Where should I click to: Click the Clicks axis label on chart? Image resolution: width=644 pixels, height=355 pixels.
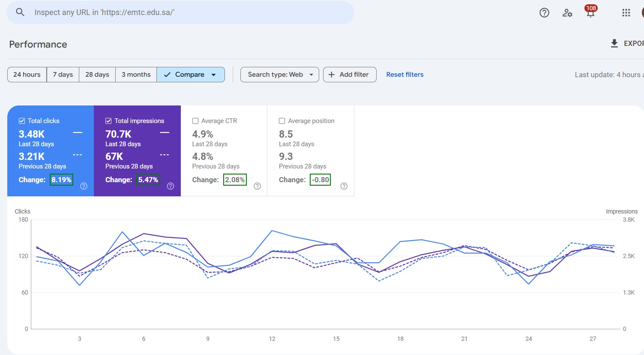click(23, 211)
